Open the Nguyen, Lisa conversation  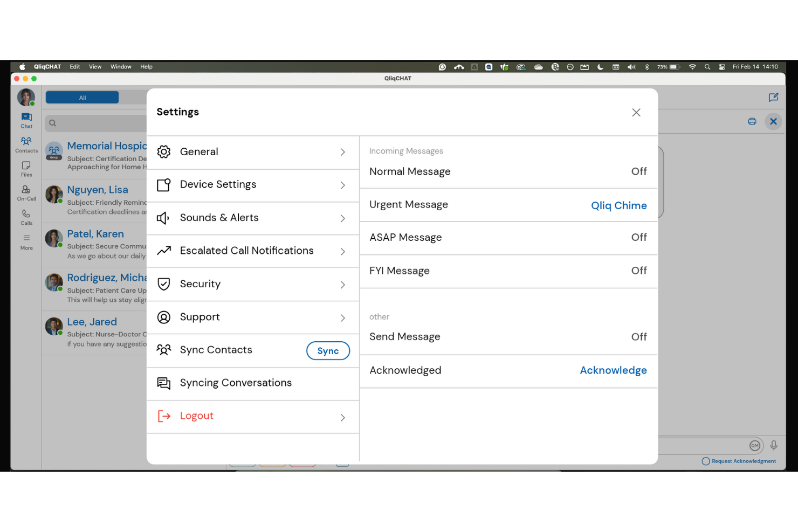(95, 201)
